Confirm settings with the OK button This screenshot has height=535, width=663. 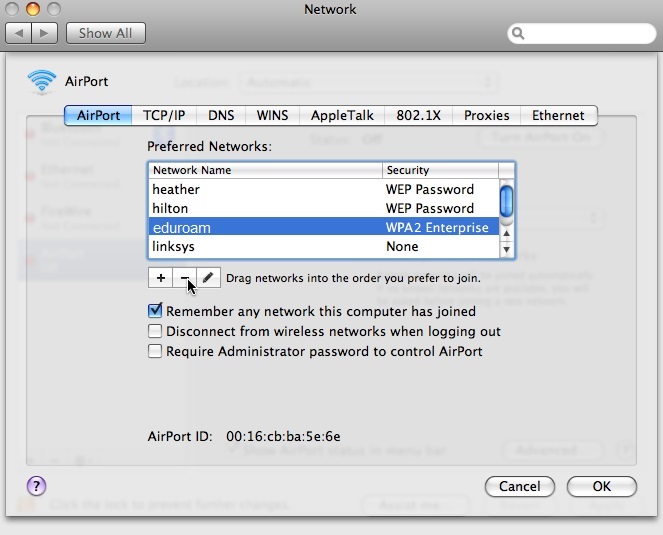602,486
